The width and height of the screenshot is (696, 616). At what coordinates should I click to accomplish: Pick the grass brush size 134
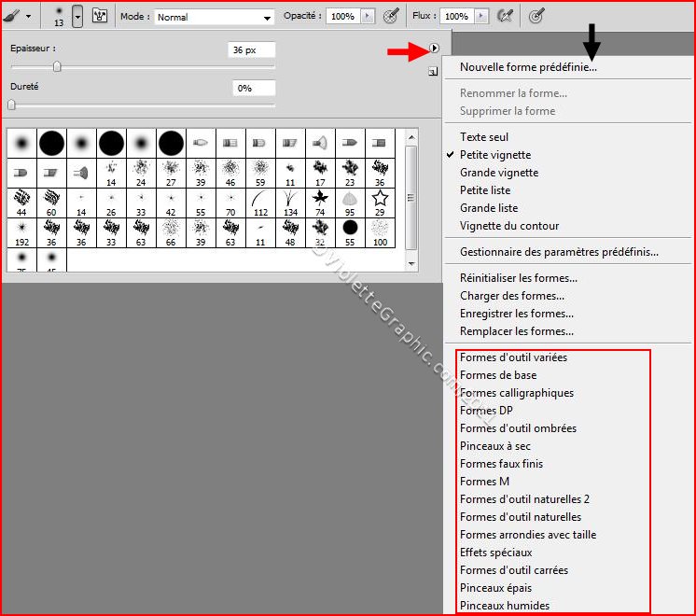pos(290,201)
